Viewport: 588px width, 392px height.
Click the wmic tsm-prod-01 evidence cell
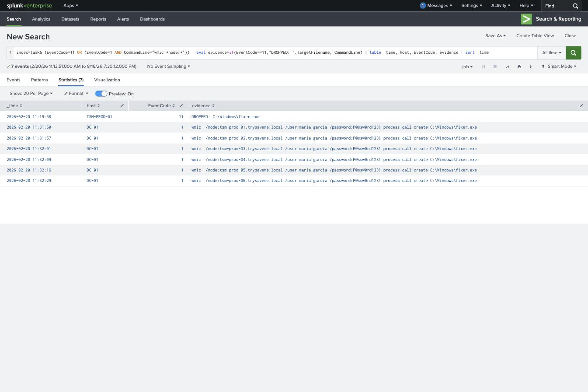click(x=334, y=127)
